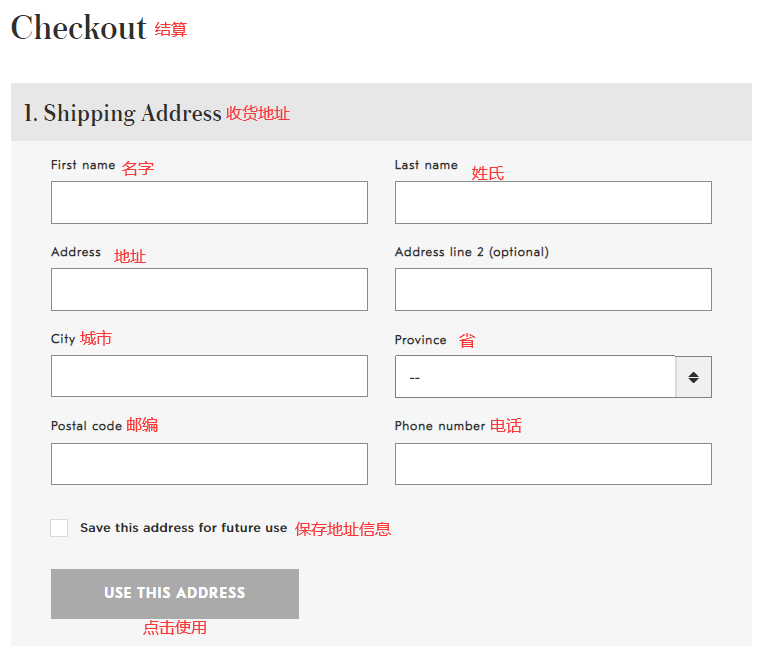763x650 pixels.
Task: Click the Checkout page heading
Action: [x=79, y=28]
